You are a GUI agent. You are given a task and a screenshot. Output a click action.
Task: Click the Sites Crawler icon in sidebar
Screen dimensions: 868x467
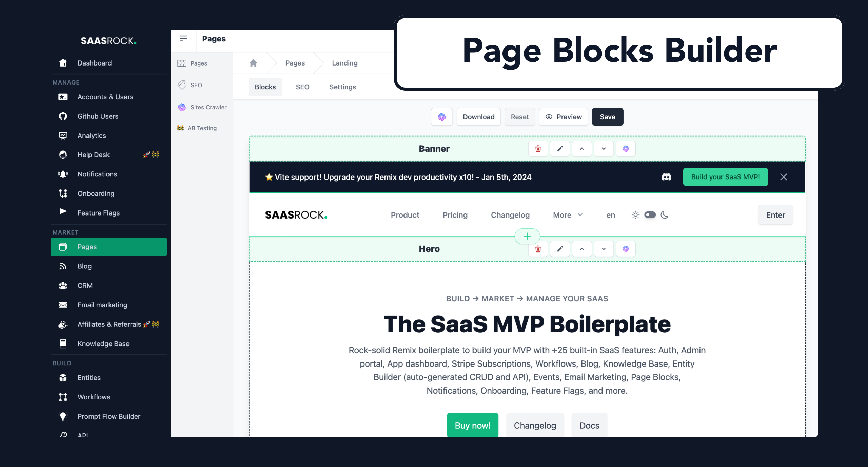click(x=182, y=107)
